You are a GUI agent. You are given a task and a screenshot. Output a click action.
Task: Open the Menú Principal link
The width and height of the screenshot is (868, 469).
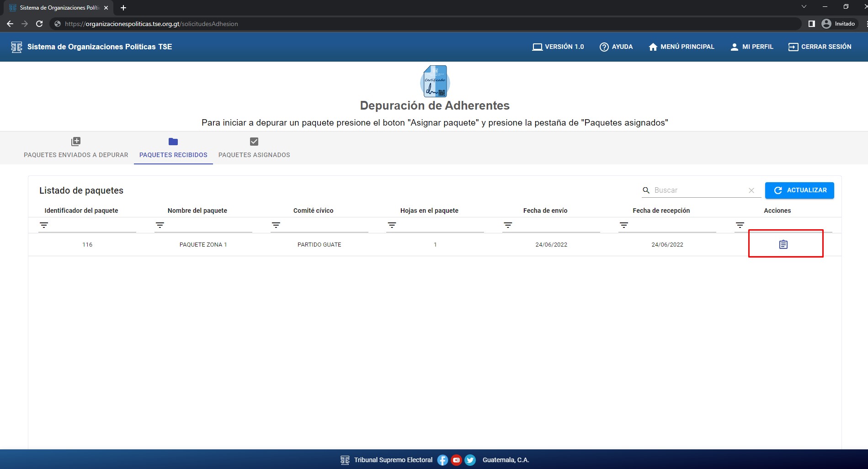(681, 47)
